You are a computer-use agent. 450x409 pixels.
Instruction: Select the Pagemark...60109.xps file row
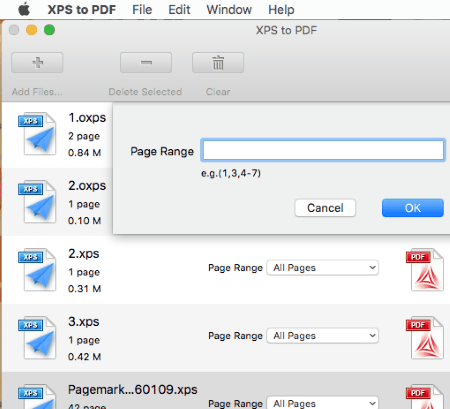click(226, 391)
